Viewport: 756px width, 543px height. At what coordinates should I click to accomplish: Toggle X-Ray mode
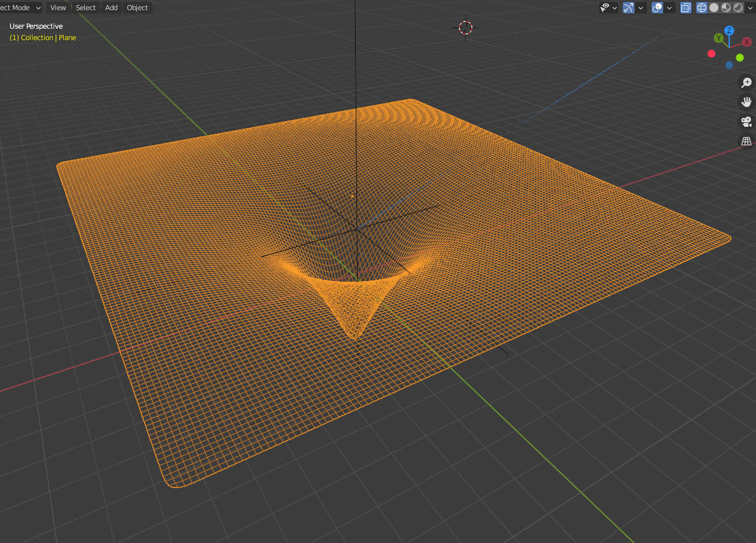[x=686, y=8]
